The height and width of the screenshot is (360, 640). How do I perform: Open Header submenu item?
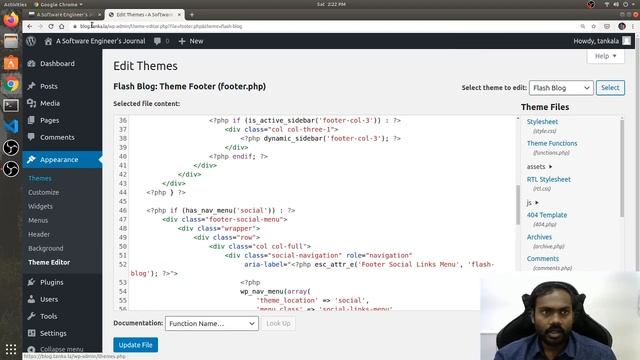(39, 234)
